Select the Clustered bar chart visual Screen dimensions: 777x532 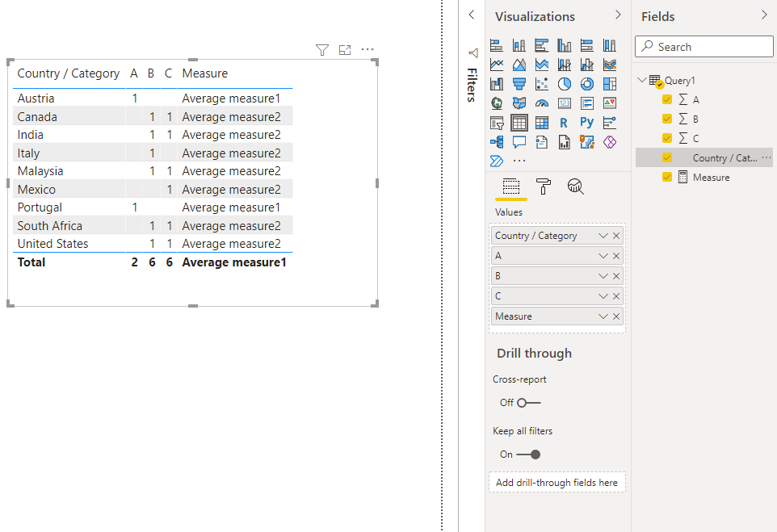pyautogui.click(x=542, y=45)
